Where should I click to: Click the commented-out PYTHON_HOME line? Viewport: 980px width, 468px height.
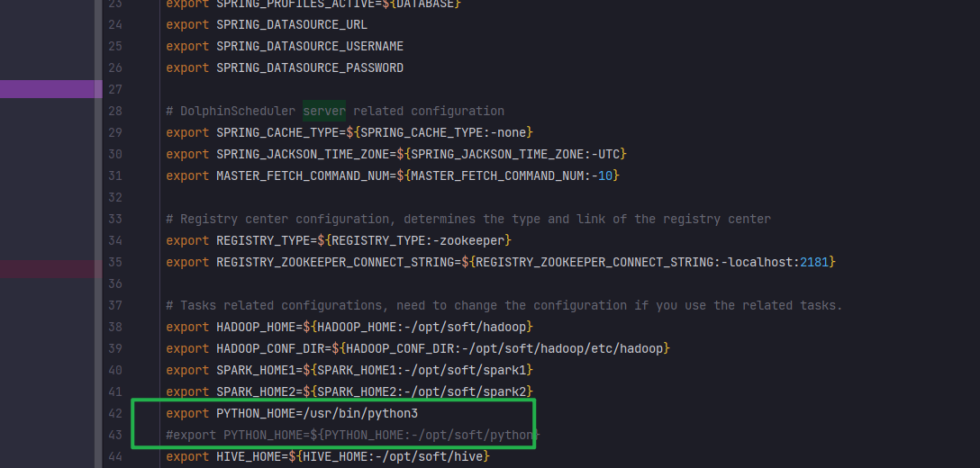click(x=353, y=435)
